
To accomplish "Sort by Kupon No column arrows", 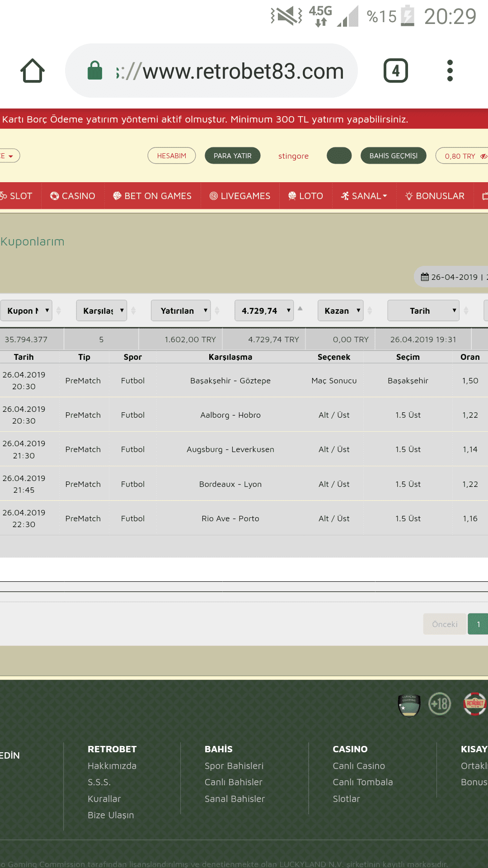I will (59, 311).
